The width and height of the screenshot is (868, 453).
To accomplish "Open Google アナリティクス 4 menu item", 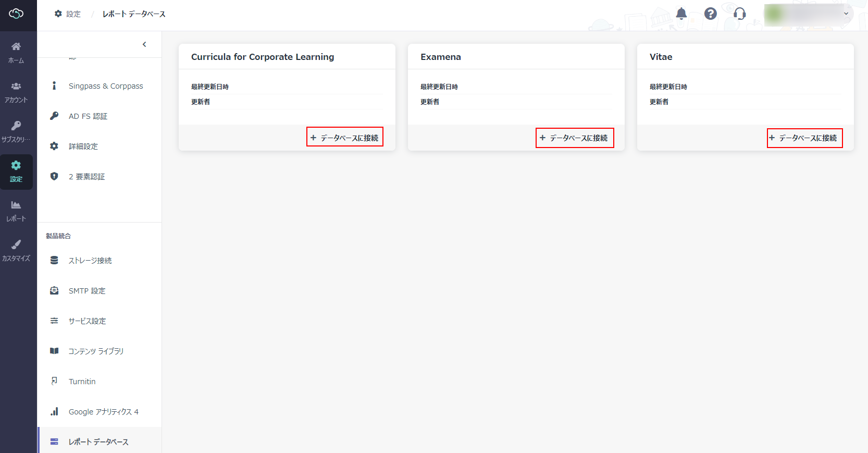I will coord(100,412).
